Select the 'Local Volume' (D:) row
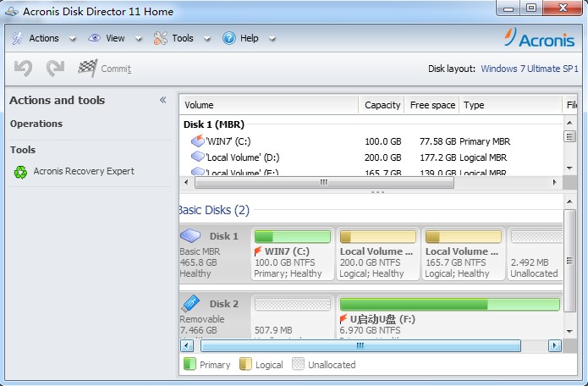588x386 pixels. 371,157
